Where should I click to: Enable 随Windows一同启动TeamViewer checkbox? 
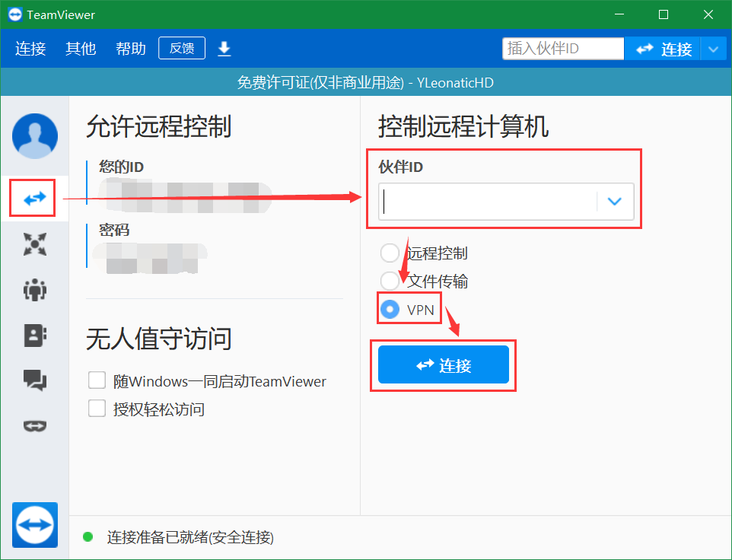click(97, 380)
